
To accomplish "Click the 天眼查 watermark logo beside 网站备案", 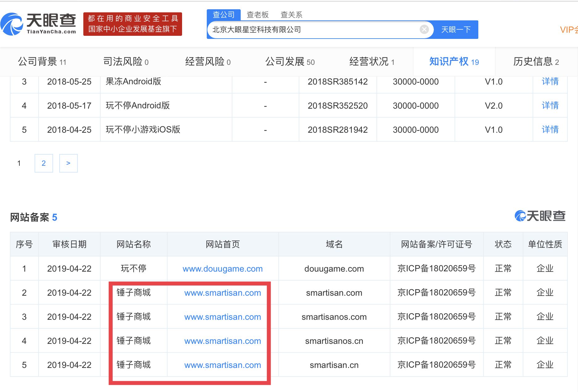I will pyautogui.click(x=540, y=216).
